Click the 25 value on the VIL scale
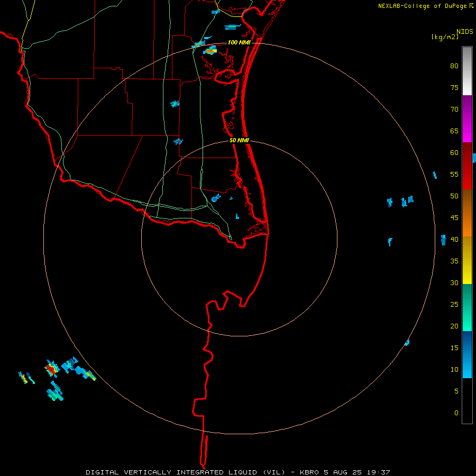This screenshot has height=476, width=476. pyautogui.click(x=454, y=305)
